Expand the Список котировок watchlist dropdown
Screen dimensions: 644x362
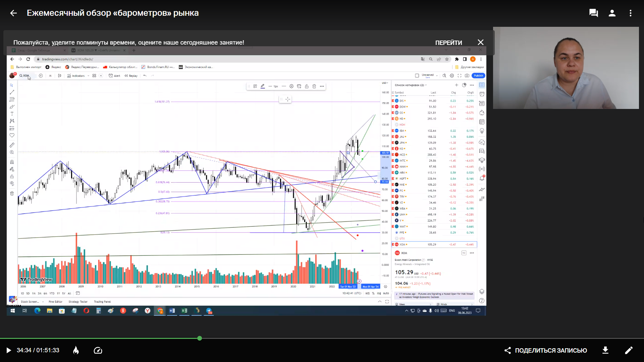click(x=411, y=85)
